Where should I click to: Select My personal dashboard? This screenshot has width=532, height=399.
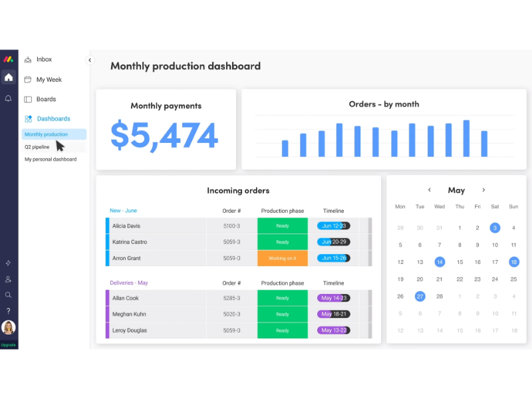51,159
